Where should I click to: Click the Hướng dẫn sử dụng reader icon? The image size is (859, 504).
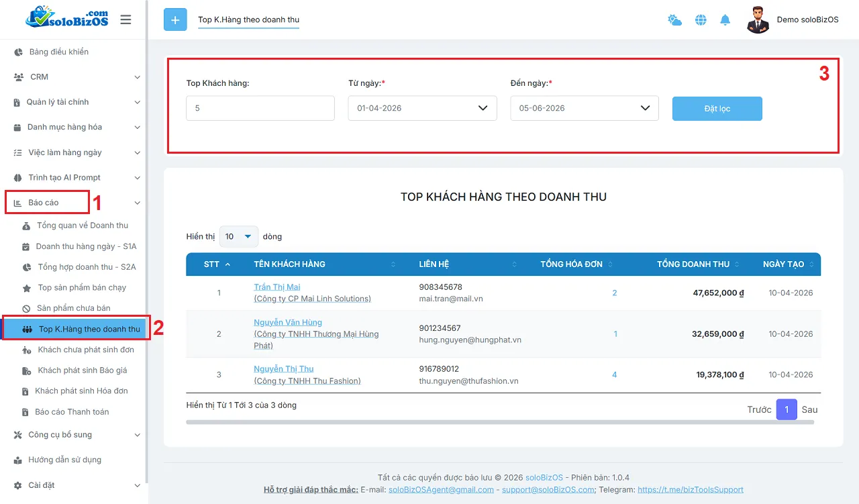(18, 460)
